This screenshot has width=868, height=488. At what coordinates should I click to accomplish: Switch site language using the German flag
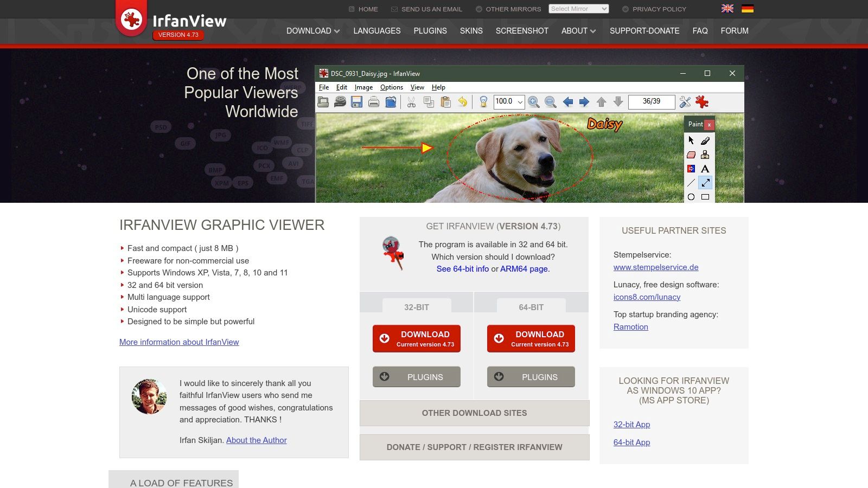pyautogui.click(x=748, y=9)
